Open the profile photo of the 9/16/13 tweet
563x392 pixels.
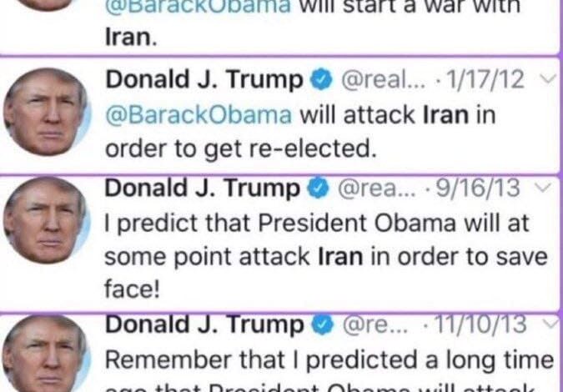47,219
